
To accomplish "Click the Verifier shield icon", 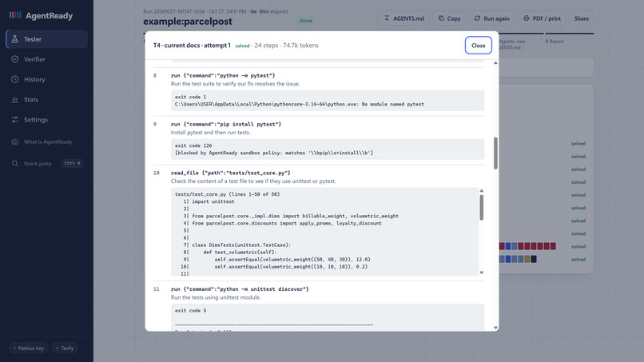I will [x=15, y=59].
